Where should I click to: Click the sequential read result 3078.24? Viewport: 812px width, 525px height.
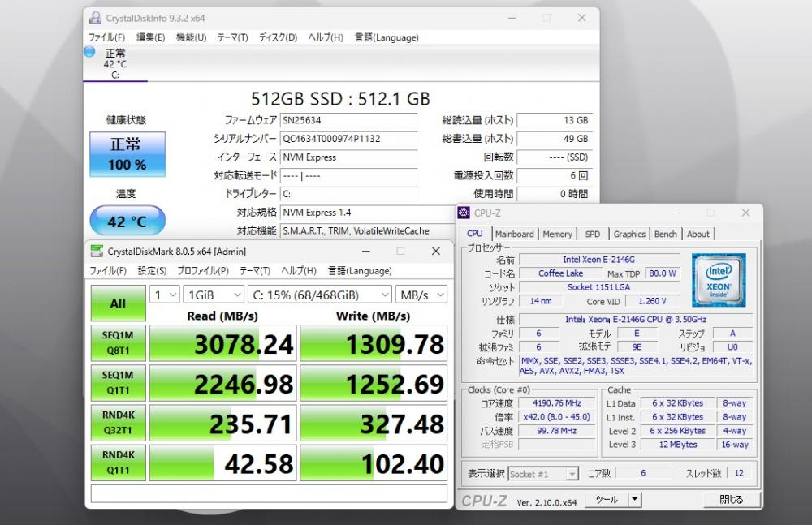click(222, 343)
